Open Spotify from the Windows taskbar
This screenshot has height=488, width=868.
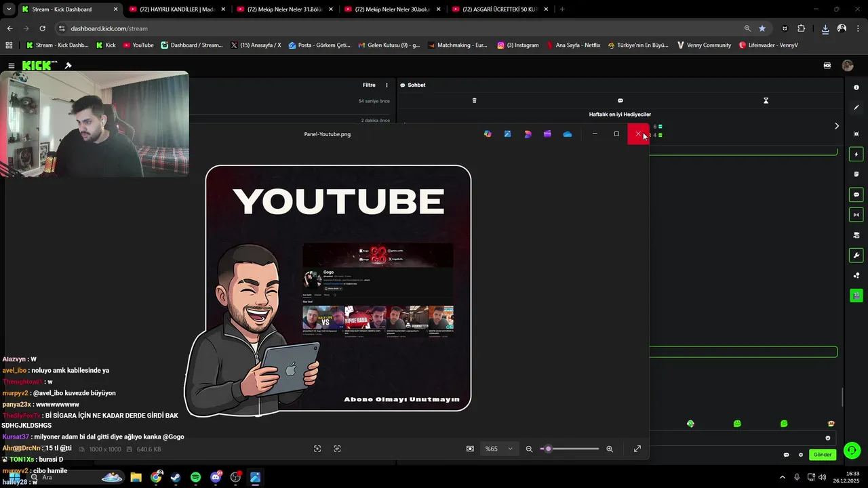196,477
